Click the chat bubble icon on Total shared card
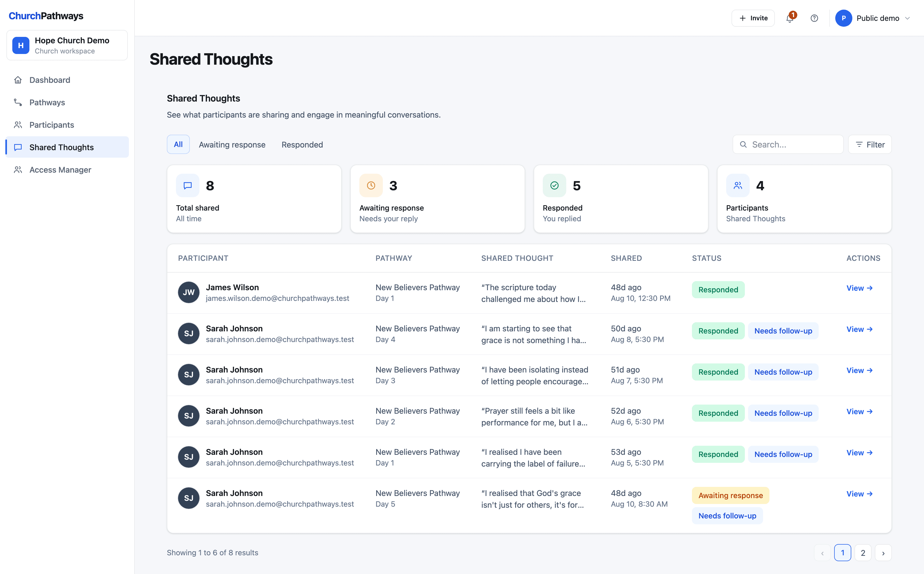Screen dimensions: 924x574 (188, 185)
